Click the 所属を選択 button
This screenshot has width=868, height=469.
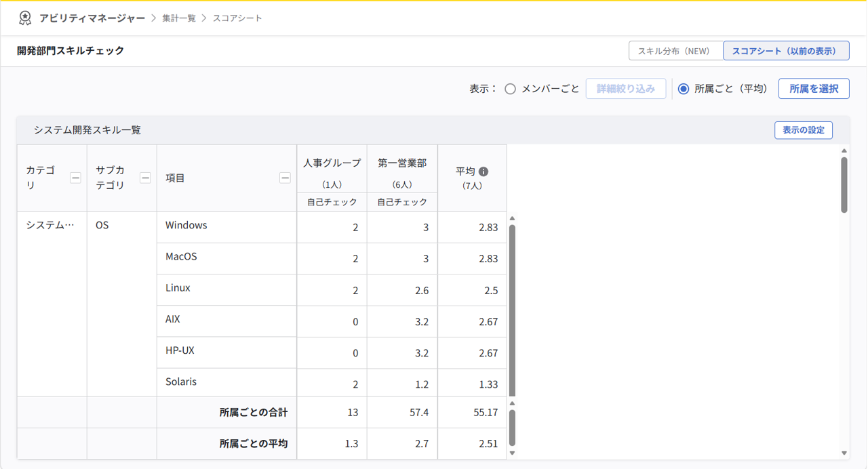(x=814, y=89)
